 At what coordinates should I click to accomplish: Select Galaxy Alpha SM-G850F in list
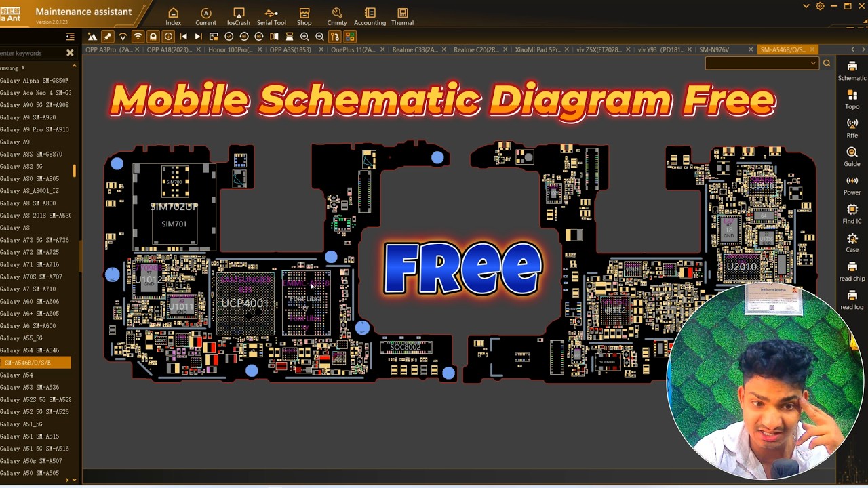coord(35,81)
